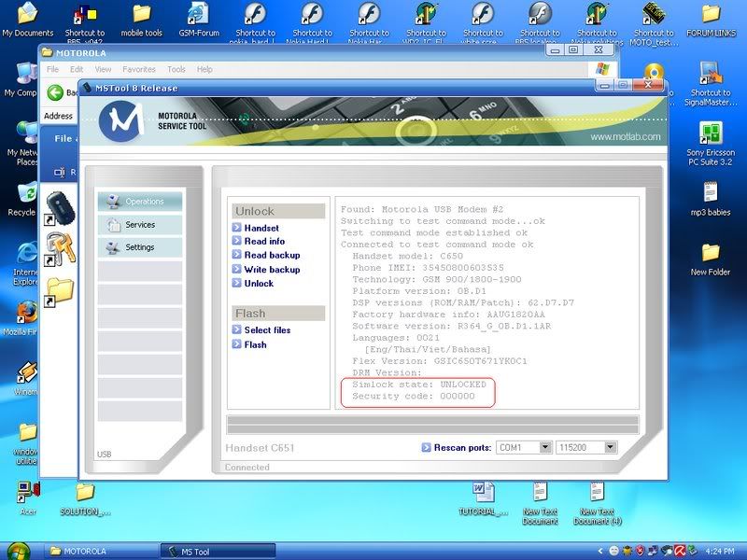
Task: Open www.motlab.com link in banner
Action: coord(626,137)
